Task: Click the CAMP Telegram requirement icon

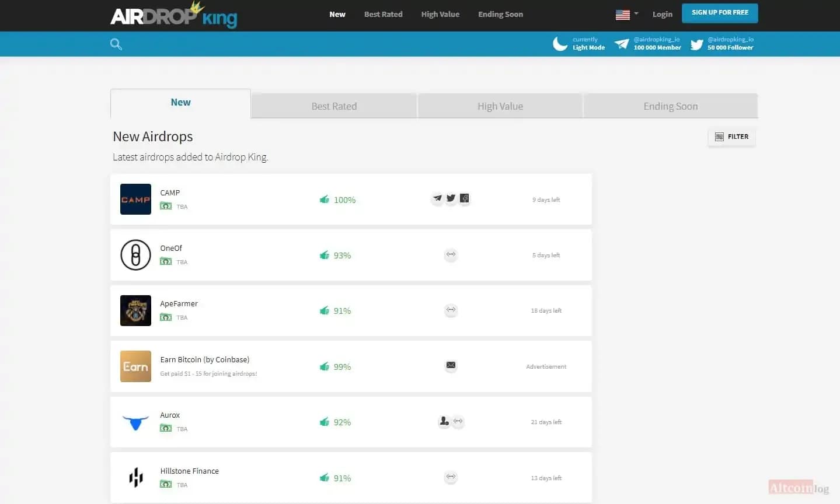Action: click(x=437, y=199)
